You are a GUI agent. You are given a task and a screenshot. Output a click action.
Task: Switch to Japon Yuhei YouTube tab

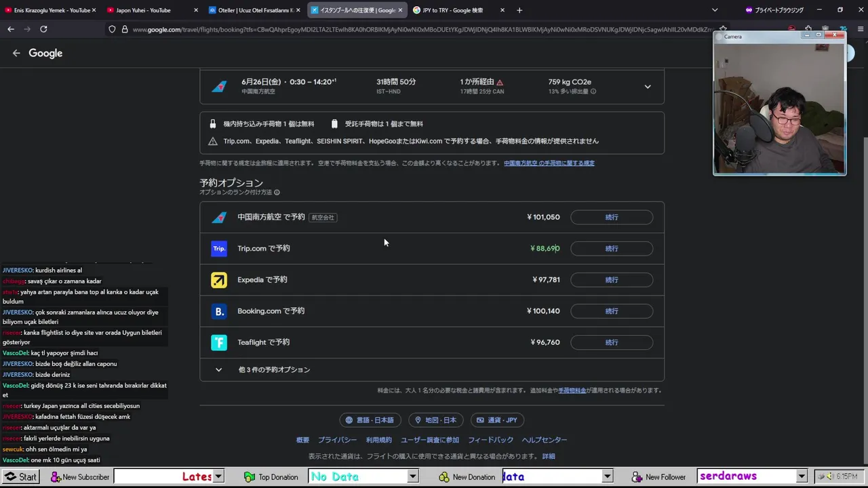click(152, 10)
